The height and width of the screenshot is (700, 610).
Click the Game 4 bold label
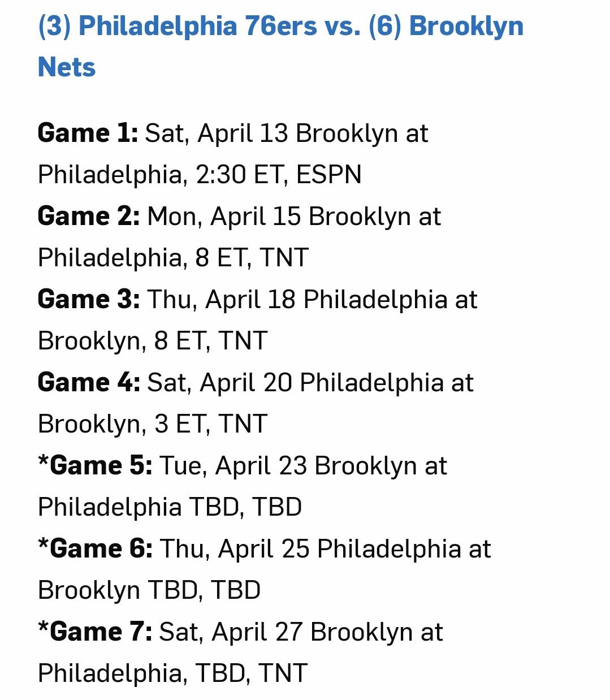click(89, 383)
